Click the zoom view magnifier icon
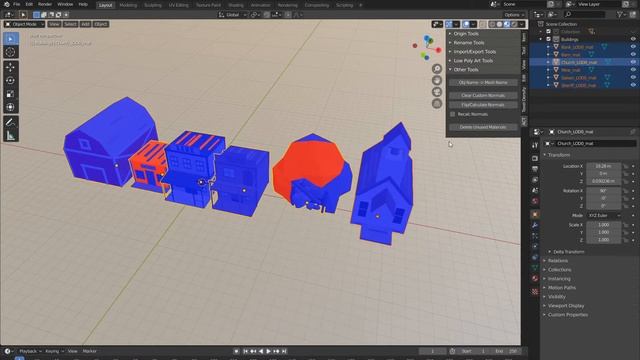The image size is (640, 360). [437, 69]
